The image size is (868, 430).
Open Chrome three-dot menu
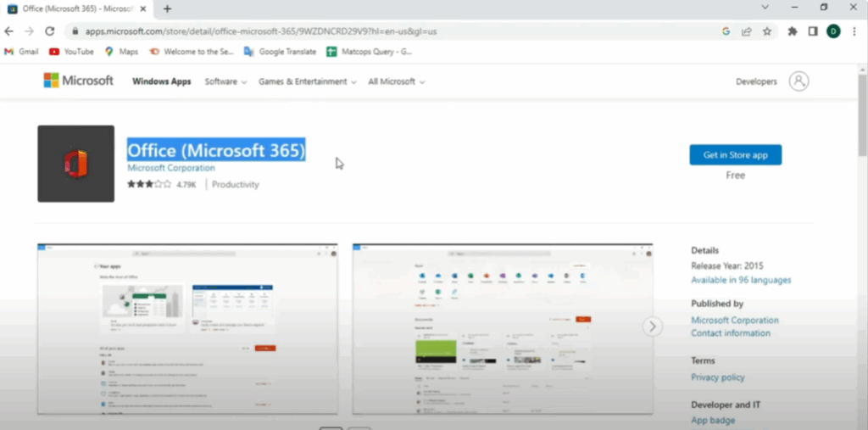854,31
